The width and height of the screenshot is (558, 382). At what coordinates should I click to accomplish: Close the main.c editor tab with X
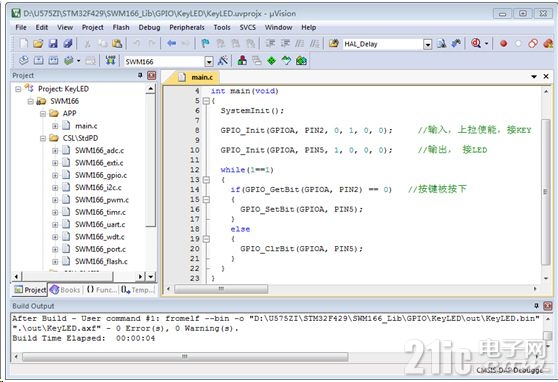pyautogui.click(x=546, y=77)
